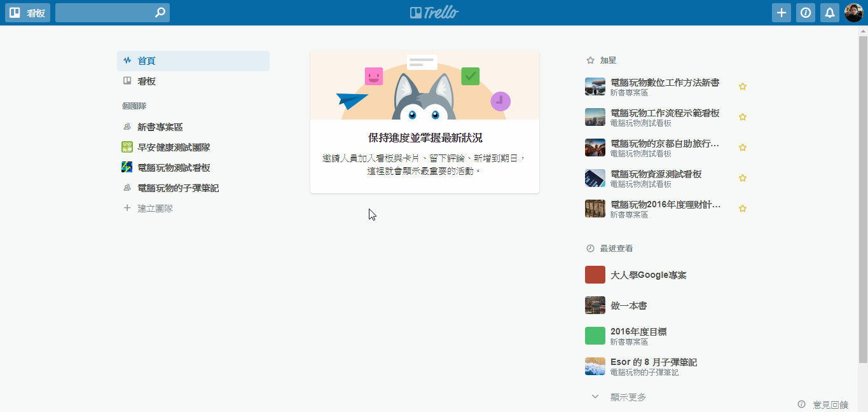Unstar 電腦玩物資源測試看板 board

coord(742,178)
